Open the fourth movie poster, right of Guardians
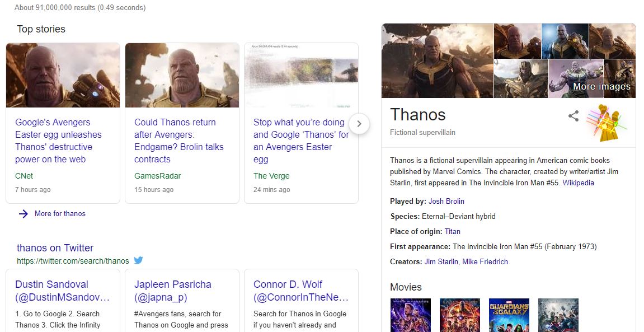This screenshot has height=332, width=644. click(558, 315)
